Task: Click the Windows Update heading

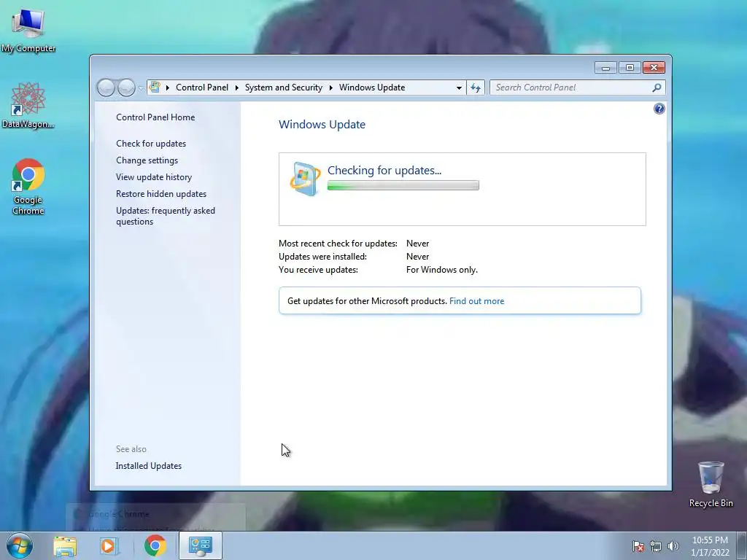Action: coord(322,124)
